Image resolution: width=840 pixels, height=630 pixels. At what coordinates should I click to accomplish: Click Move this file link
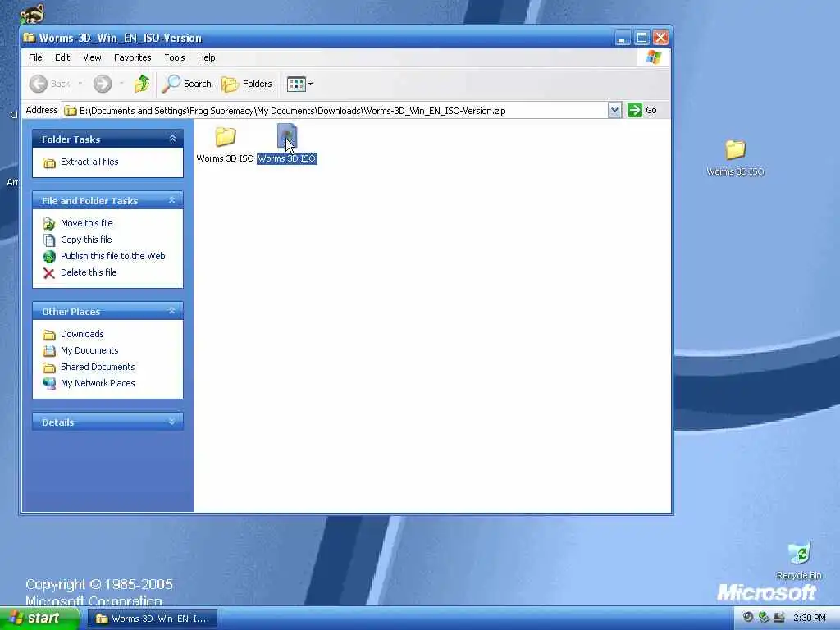pyautogui.click(x=87, y=223)
